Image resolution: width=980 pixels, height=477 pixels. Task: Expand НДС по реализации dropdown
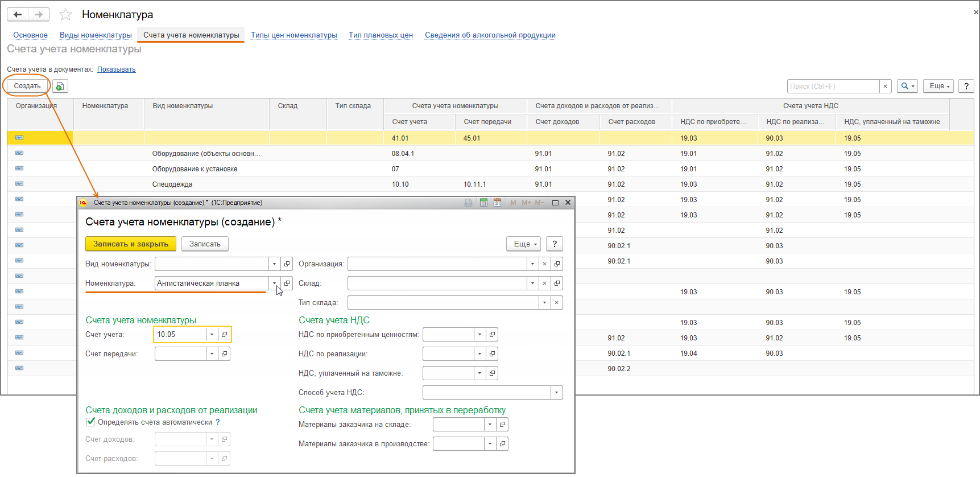click(x=479, y=354)
